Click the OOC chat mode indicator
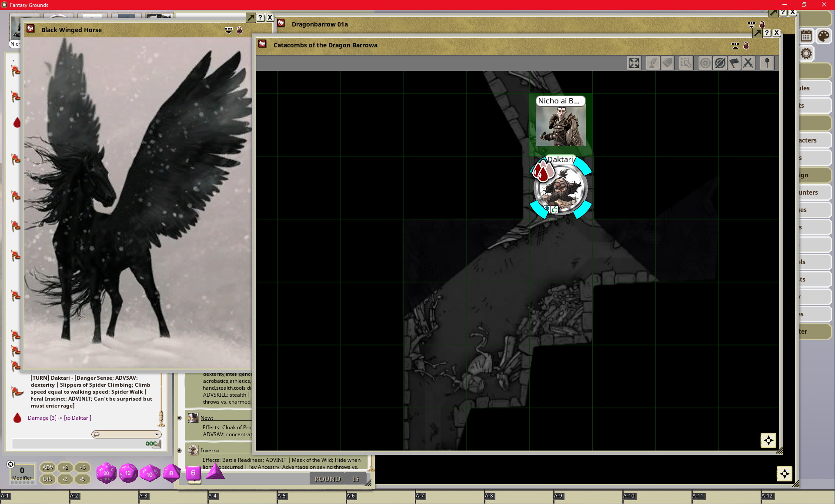The image size is (835, 504). [152, 444]
